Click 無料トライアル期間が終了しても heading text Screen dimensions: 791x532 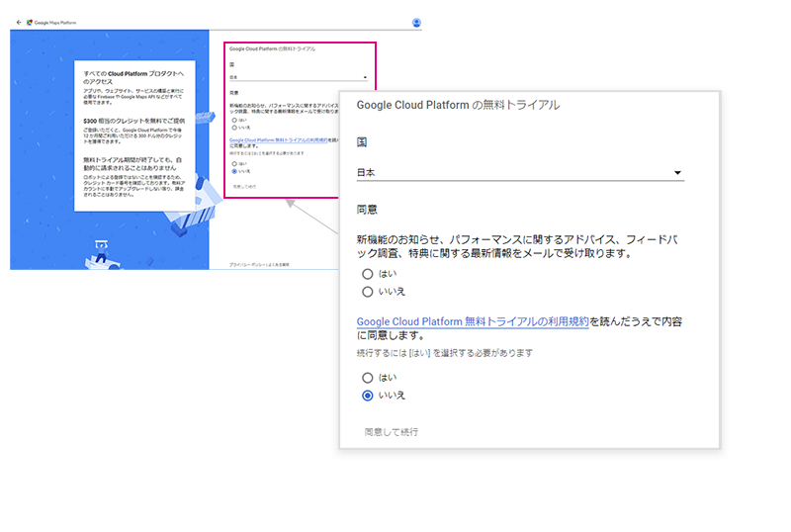point(132,163)
